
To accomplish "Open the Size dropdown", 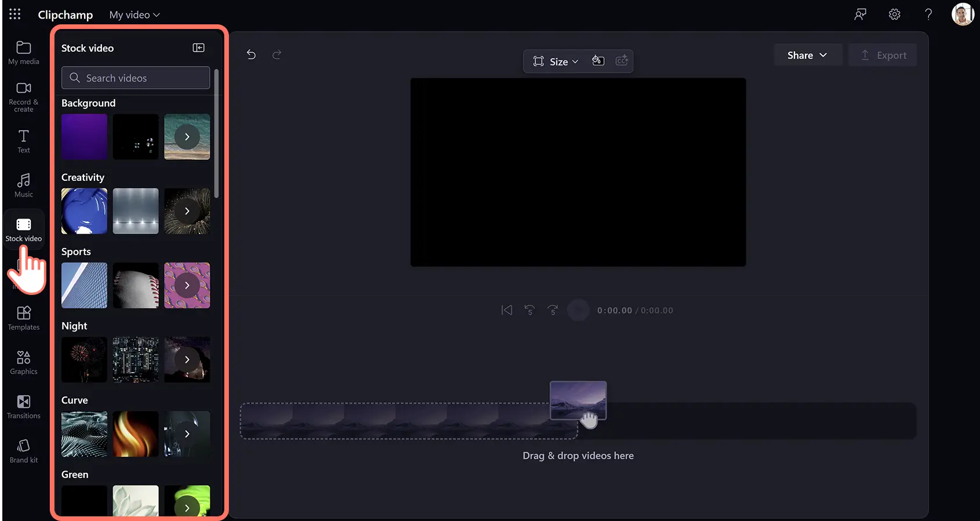I will [x=556, y=61].
